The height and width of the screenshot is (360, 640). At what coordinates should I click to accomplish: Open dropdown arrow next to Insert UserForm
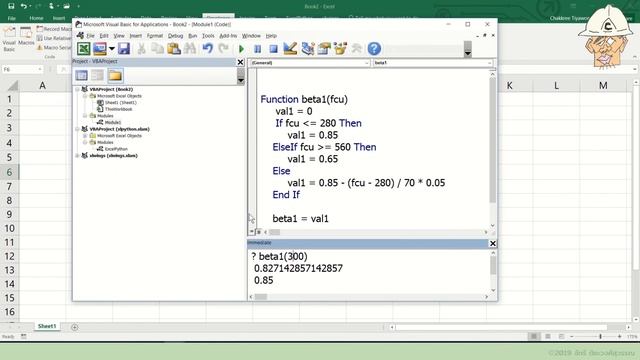[x=111, y=49]
